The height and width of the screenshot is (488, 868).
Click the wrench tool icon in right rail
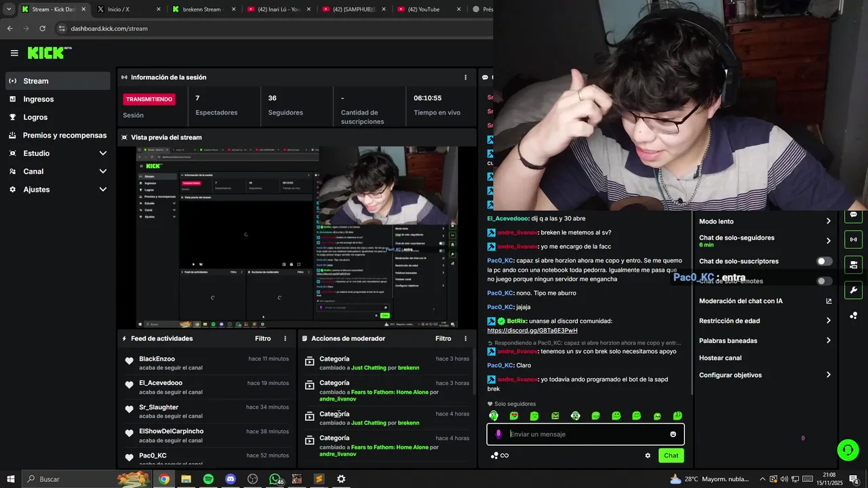click(x=853, y=290)
